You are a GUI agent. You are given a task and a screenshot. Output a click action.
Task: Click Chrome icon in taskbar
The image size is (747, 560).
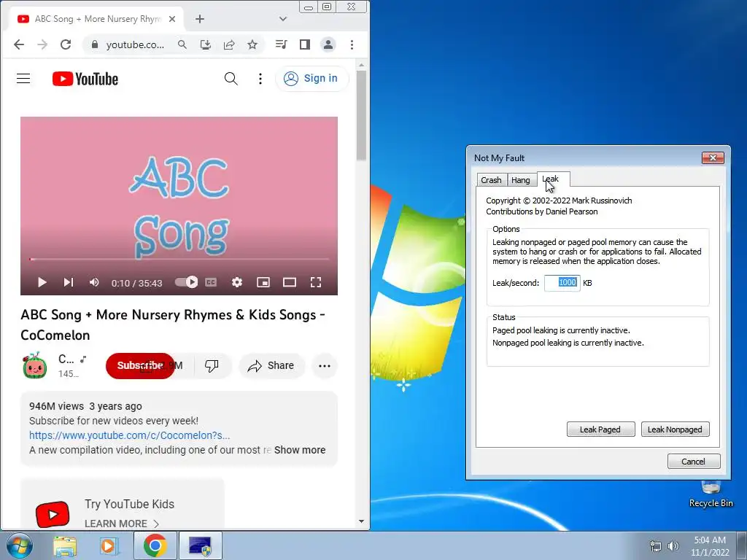point(155,545)
